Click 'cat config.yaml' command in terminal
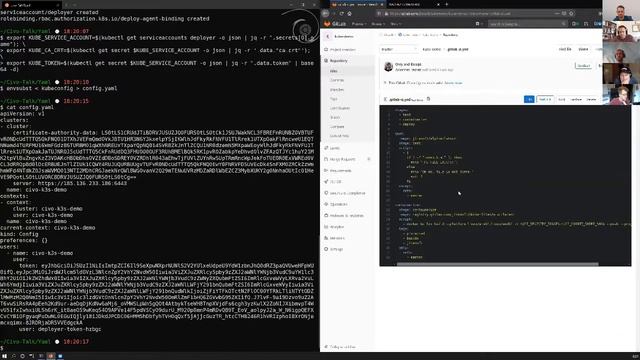Screen dimensions: 640x360 point(30,107)
